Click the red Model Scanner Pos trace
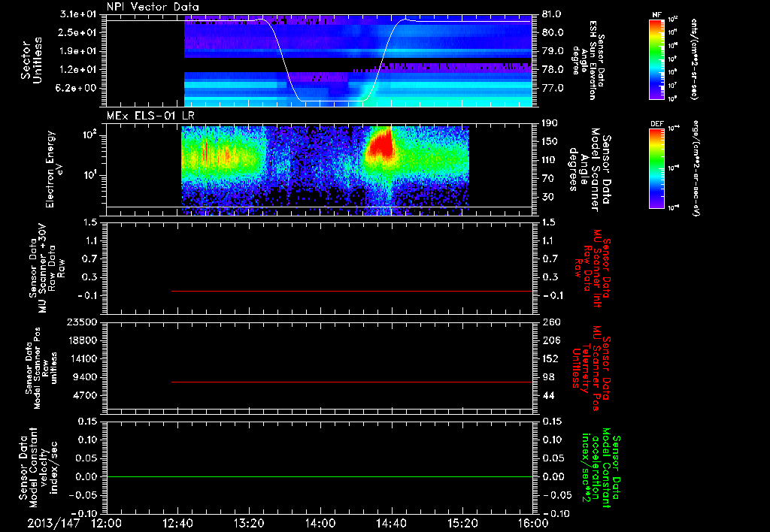 352,382
